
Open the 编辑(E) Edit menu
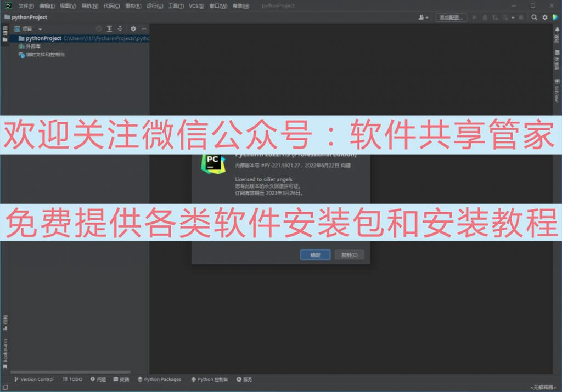47,6
